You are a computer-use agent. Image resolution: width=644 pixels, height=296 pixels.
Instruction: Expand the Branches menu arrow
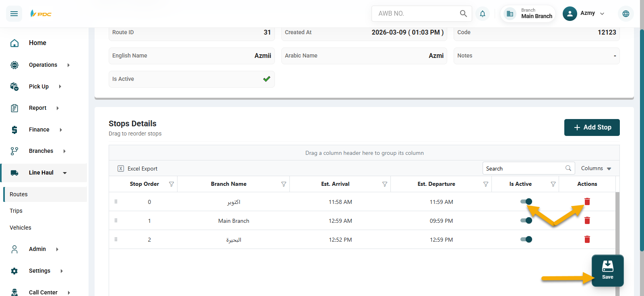coord(64,151)
